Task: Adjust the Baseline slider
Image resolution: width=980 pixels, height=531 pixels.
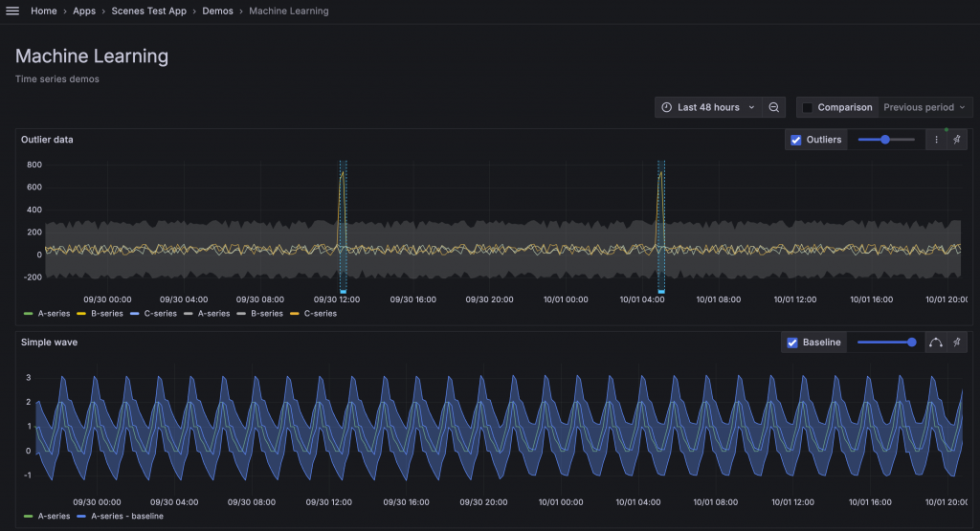Action: click(886, 343)
